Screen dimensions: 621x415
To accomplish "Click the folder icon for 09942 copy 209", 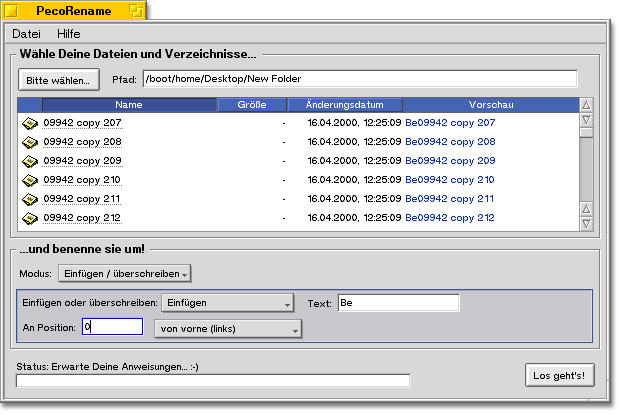I will [x=30, y=162].
